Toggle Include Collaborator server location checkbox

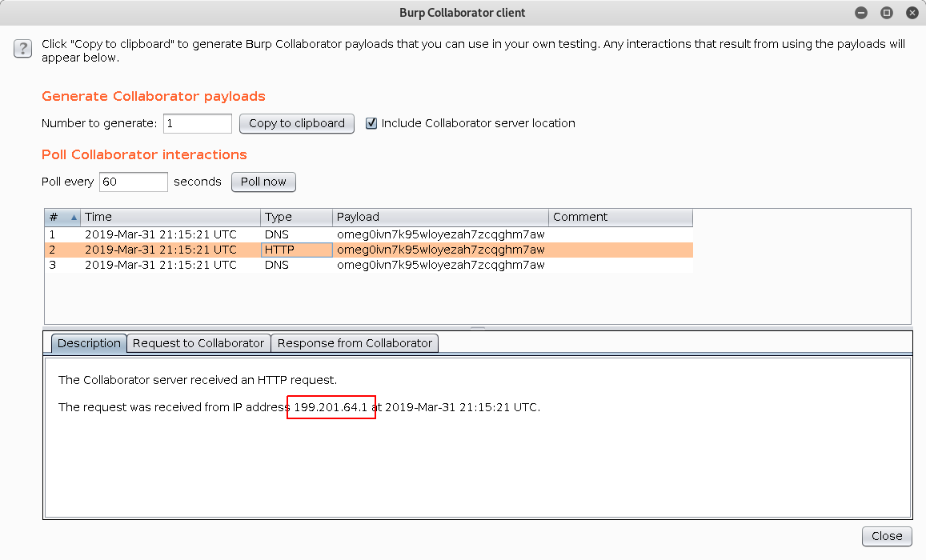[x=371, y=123]
